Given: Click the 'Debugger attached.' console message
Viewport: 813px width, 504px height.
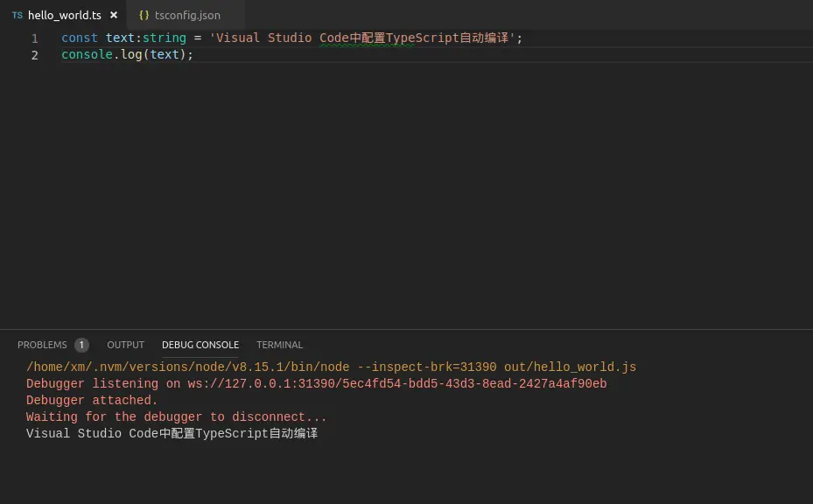Looking at the screenshot, I should click(92, 401).
